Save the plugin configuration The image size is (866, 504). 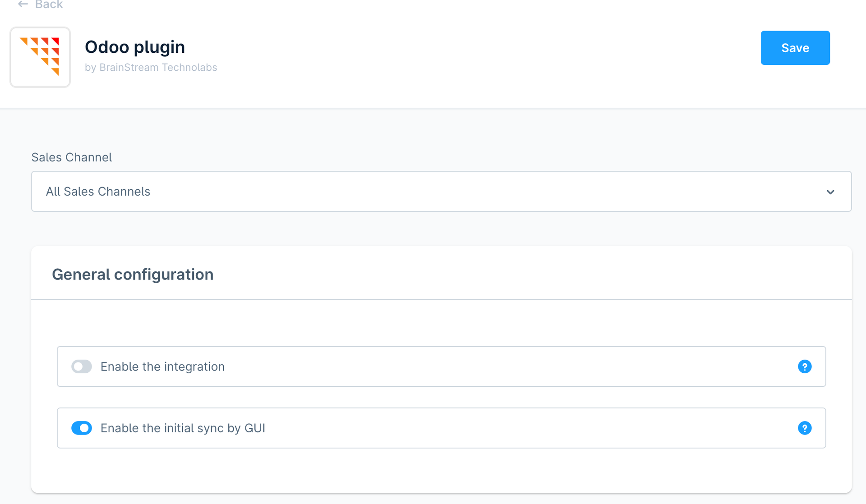(x=795, y=48)
